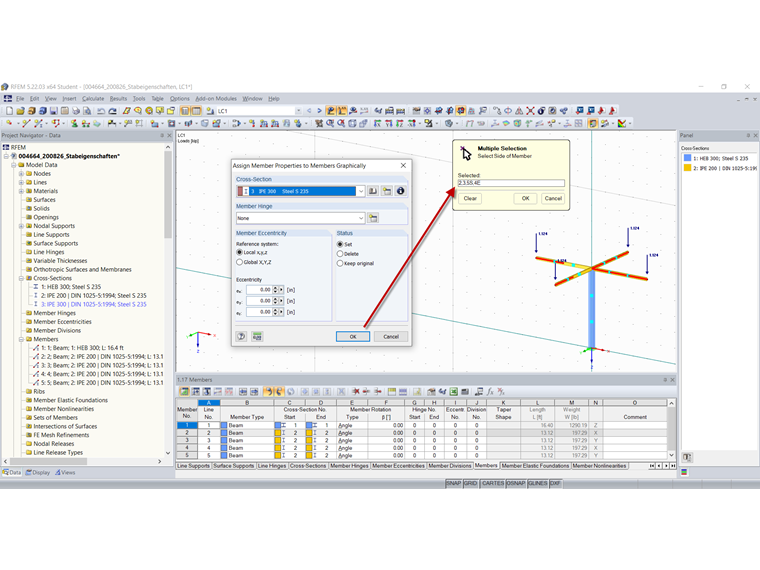Expand the Materials tree item
This screenshot has width=760, height=570.
coord(21,191)
